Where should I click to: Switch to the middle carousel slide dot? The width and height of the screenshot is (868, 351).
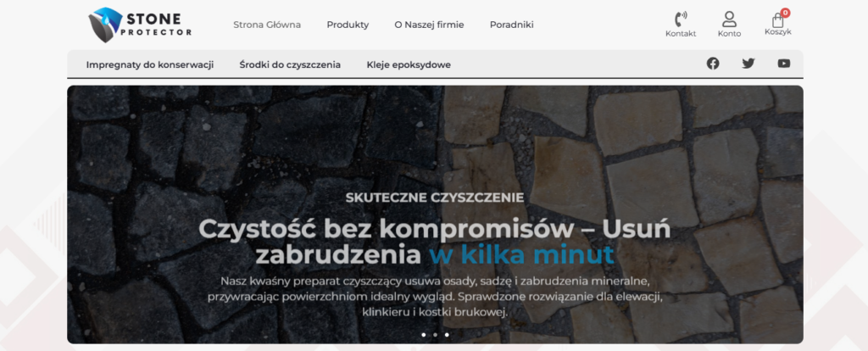(x=435, y=335)
